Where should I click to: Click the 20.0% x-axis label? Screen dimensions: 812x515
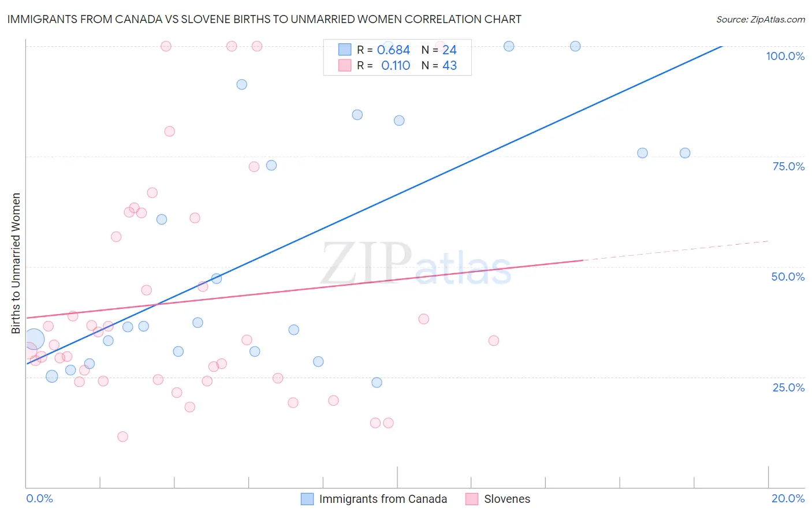coord(788,498)
